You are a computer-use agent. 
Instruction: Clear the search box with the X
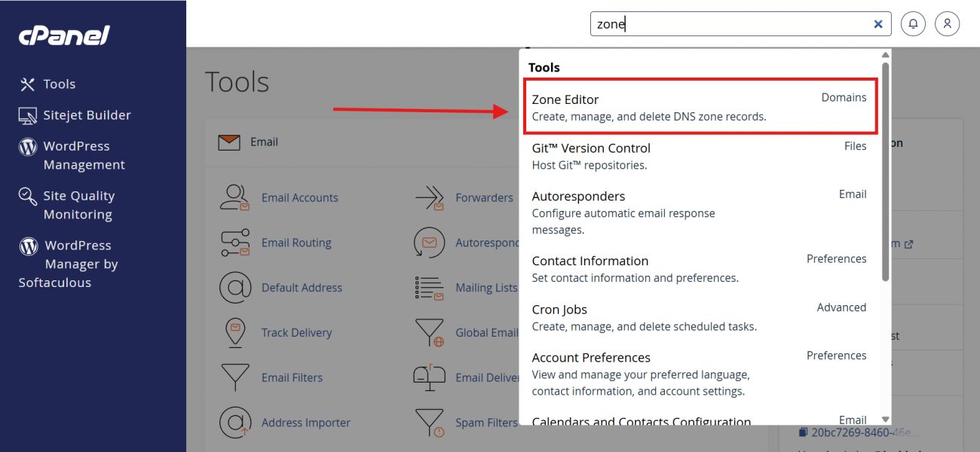tap(878, 24)
